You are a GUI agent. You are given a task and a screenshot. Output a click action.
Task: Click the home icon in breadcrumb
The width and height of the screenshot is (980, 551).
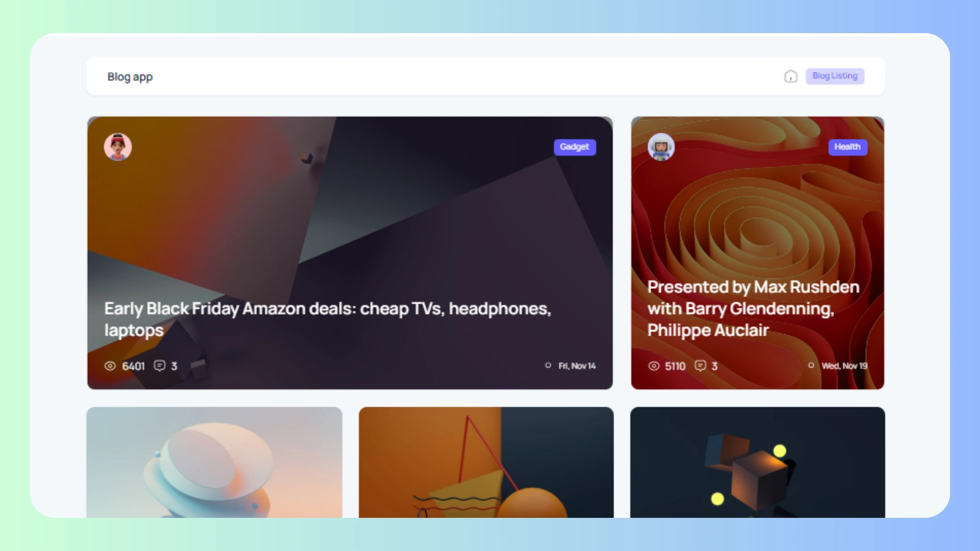(x=791, y=77)
